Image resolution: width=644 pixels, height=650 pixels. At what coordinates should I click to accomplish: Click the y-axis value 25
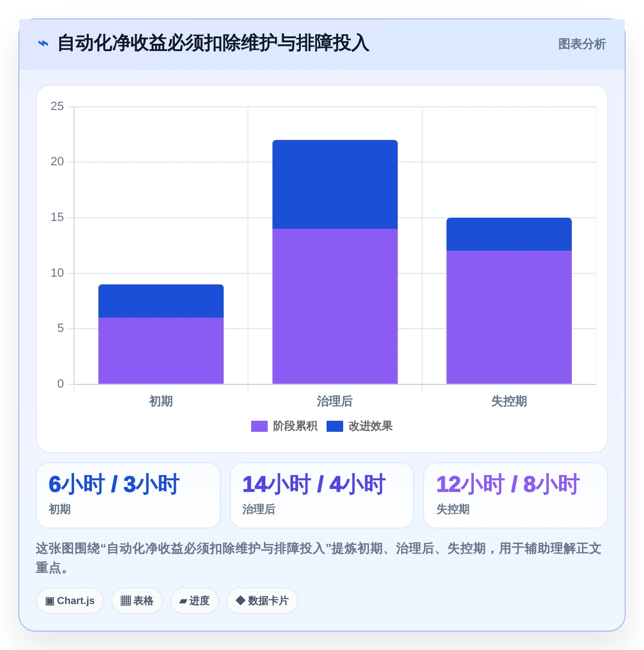pyautogui.click(x=57, y=106)
